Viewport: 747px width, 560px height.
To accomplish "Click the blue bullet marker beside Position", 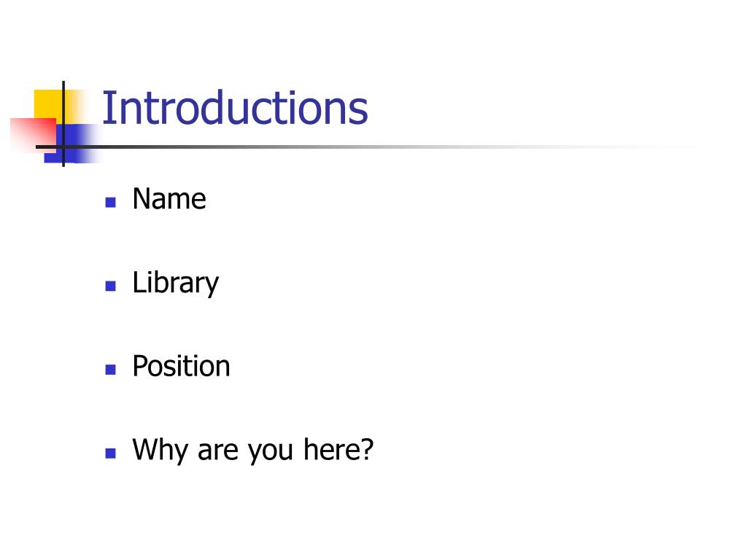I will coord(111,370).
